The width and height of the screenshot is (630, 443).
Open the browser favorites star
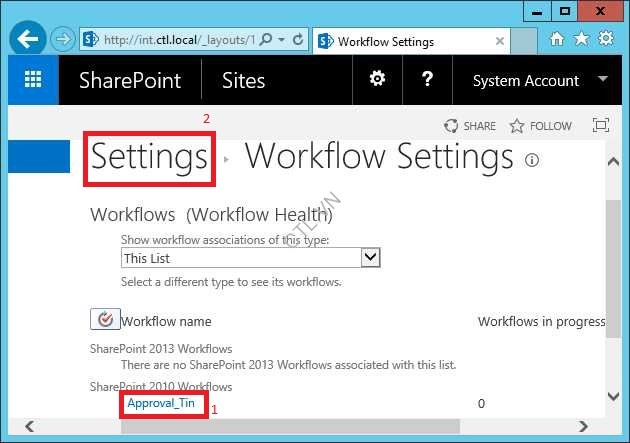[x=581, y=39]
